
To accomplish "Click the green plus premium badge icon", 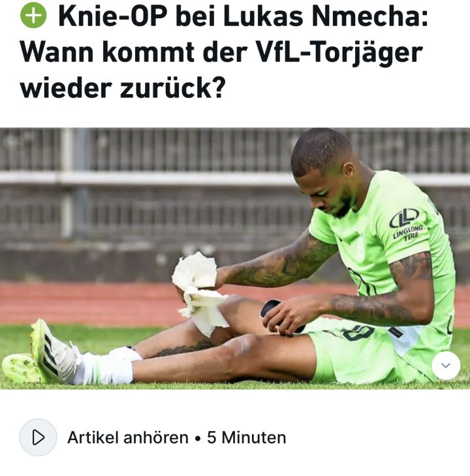I will click(33, 16).
